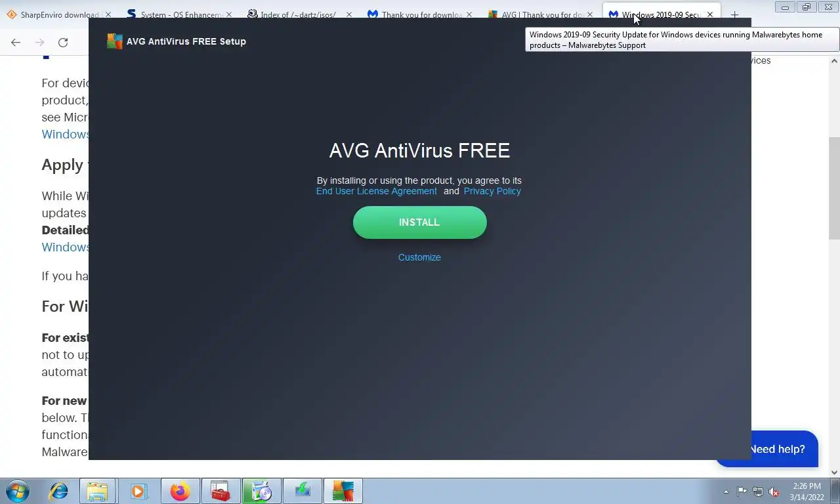Screen dimensions: 840x504
Task: Click the AVG AntiVirus FREE heading
Action: (419, 150)
